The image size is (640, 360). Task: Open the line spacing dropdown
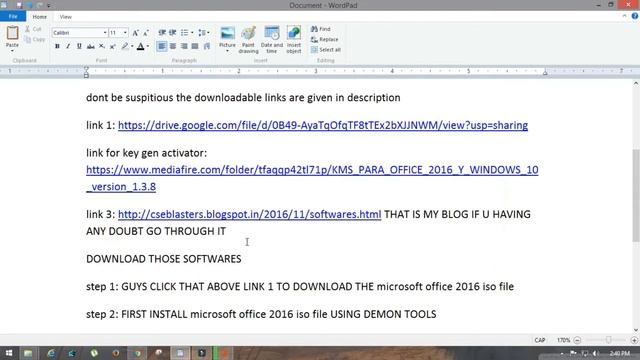click(203, 33)
